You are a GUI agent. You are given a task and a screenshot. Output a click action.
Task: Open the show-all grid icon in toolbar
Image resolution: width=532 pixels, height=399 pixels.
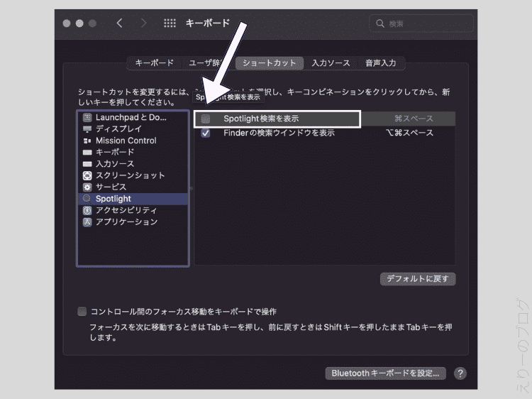tap(170, 23)
